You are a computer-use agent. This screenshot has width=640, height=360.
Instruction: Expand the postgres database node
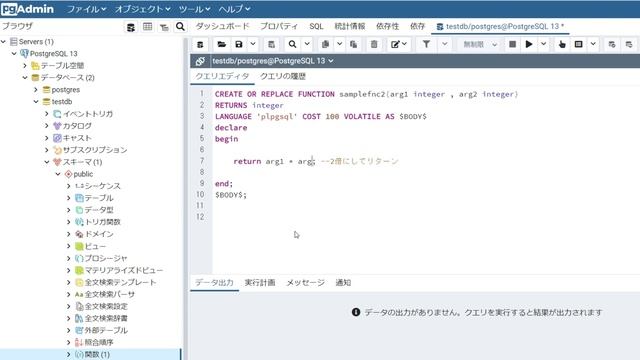point(36,89)
